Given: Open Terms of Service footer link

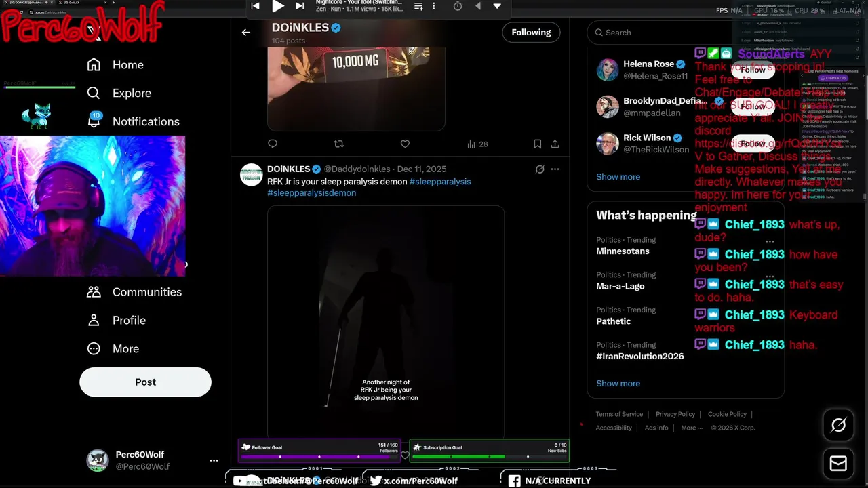Looking at the screenshot, I should pyautogui.click(x=619, y=414).
